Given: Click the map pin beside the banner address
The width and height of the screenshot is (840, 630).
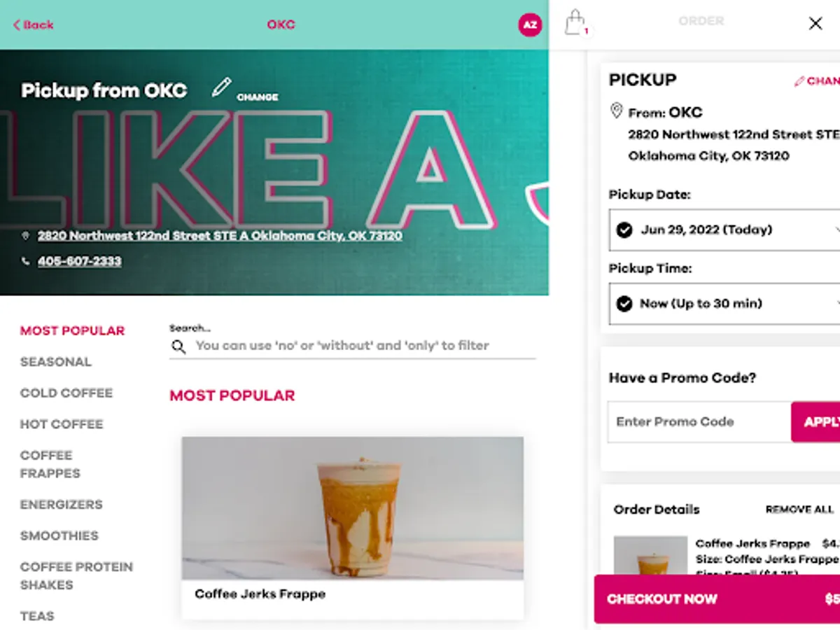Looking at the screenshot, I should click(x=26, y=236).
